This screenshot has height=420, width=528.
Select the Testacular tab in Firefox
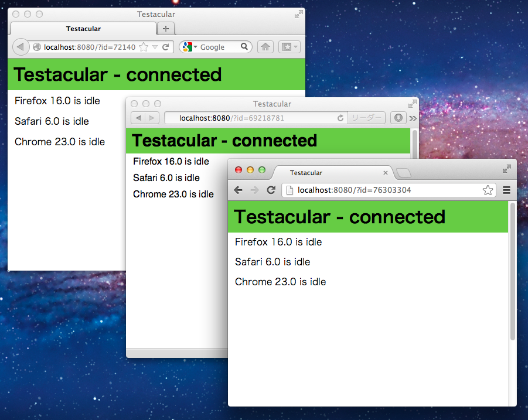[83, 29]
